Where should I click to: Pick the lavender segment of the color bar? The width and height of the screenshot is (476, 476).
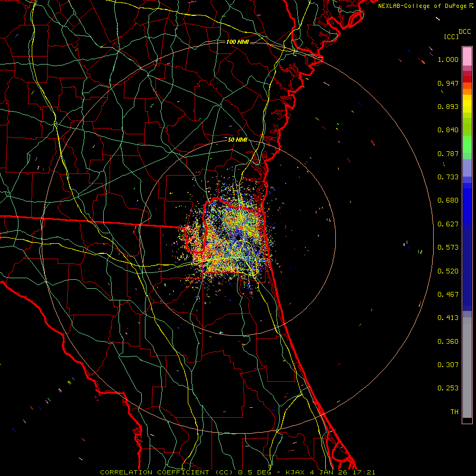pos(467,168)
